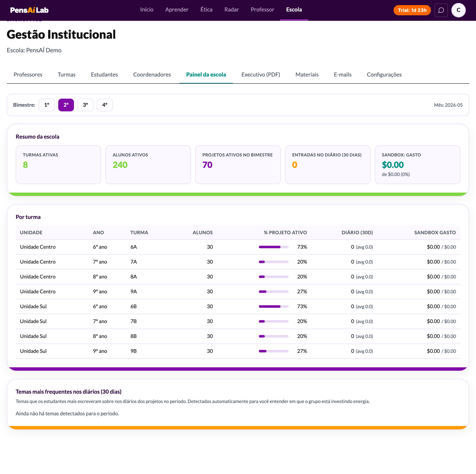Open the Professor nav item
Image resolution: width=476 pixels, height=474 pixels.
click(x=262, y=10)
